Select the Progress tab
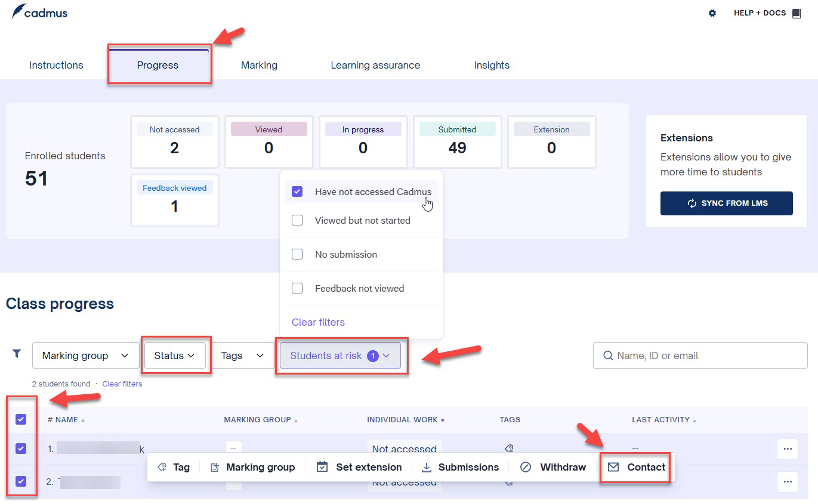Viewport: 818px width, 504px height. [158, 65]
